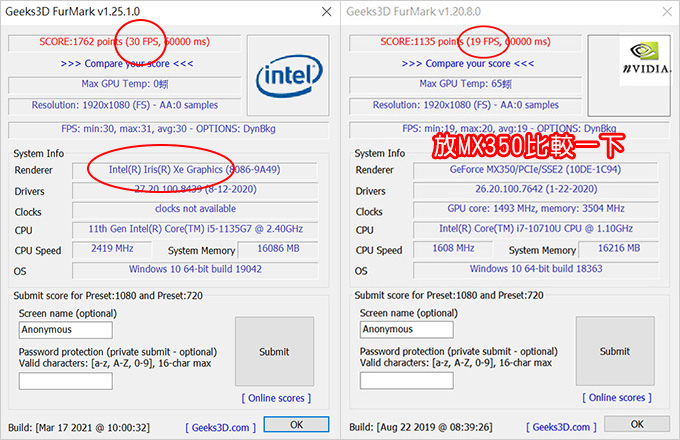Viewport: 680px width, 440px height.
Task: Open Online scores link in v1.20.8.0 window
Action: point(617,398)
